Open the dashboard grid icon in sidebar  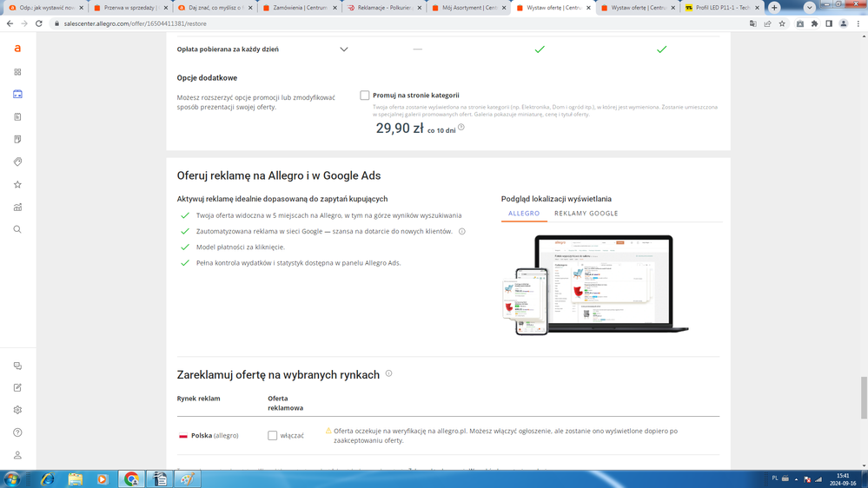point(17,72)
